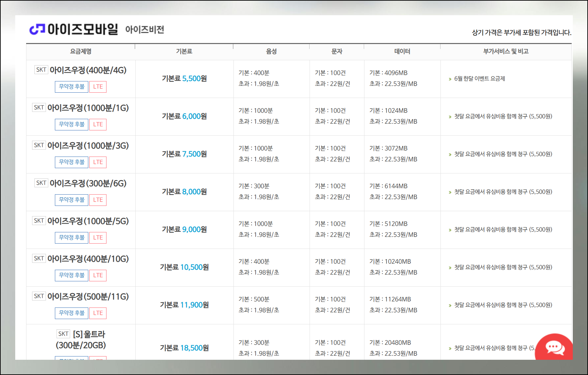Click LTE tag in 1000분/3G row
588x375 pixels.
pyautogui.click(x=98, y=162)
